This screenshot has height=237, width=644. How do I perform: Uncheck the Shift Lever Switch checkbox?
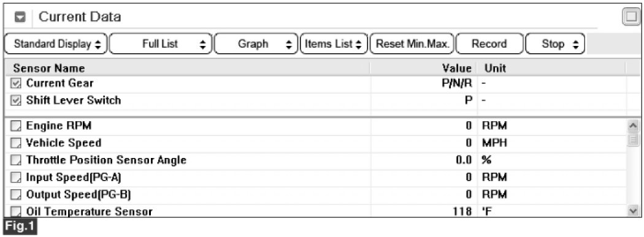point(15,100)
